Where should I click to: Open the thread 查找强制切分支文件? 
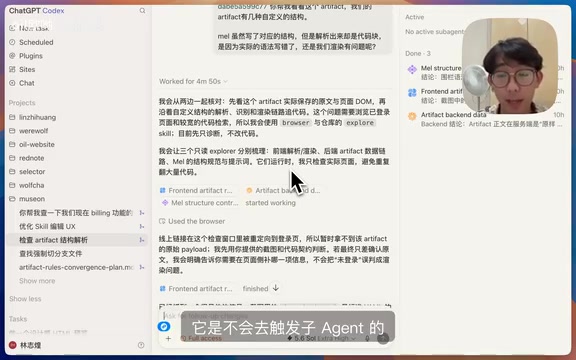(x=50, y=253)
